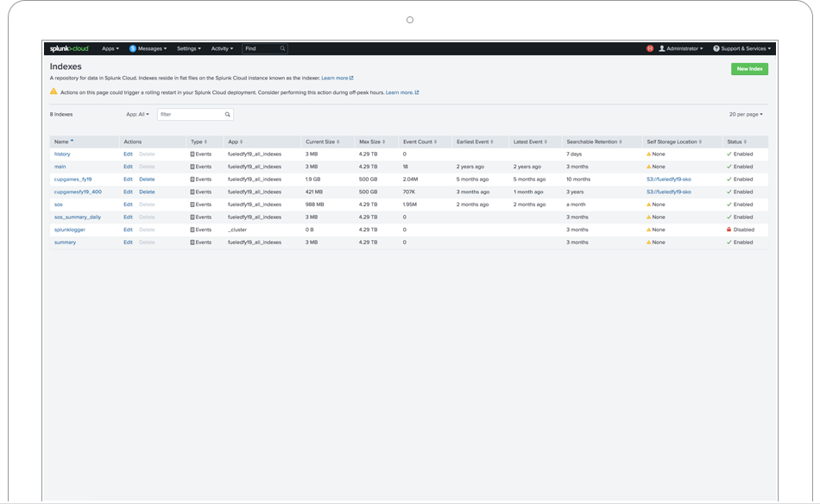The height and width of the screenshot is (504, 820).
Task: Click storage warning icon in history row
Action: click(649, 154)
